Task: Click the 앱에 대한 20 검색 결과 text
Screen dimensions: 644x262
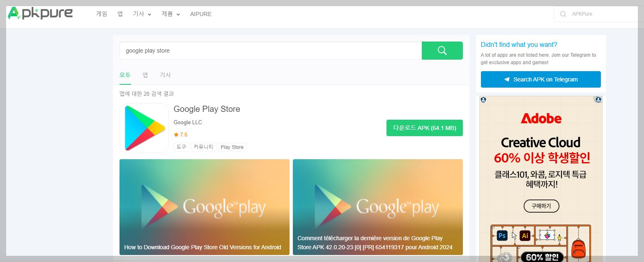Action: [x=147, y=94]
